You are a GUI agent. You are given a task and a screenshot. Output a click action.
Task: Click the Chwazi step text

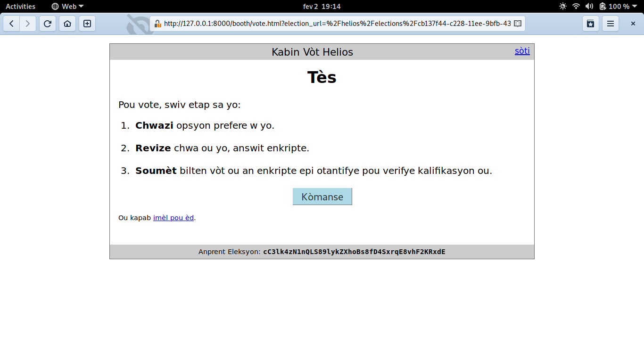(x=154, y=126)
